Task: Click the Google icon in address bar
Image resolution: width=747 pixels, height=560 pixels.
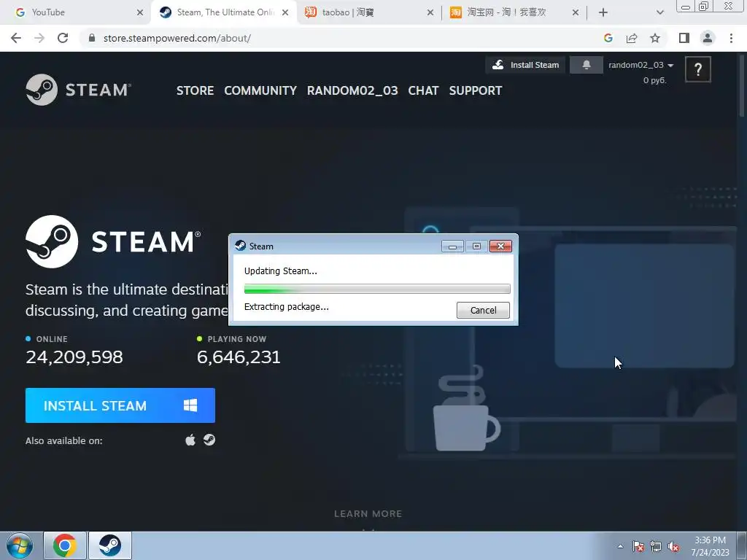Action: click(x=608, y=38)
